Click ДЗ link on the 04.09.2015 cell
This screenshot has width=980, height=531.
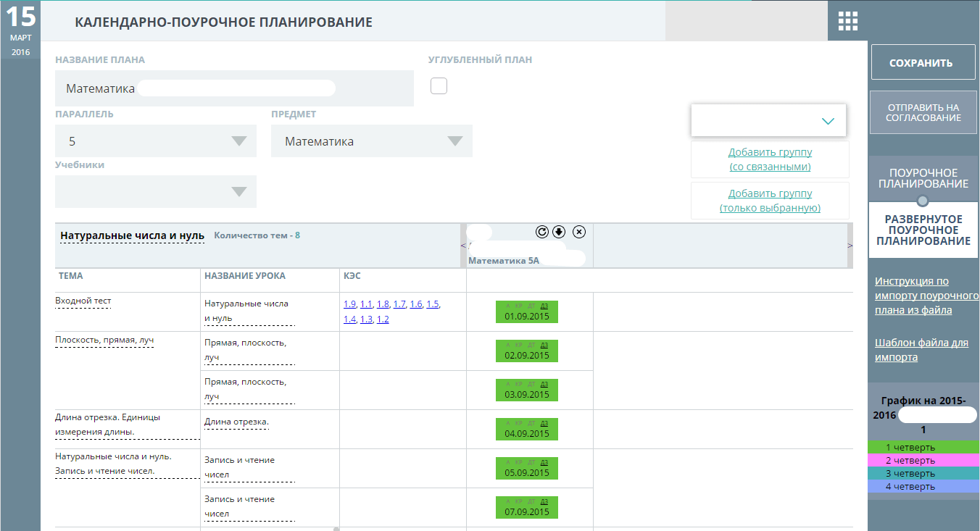(544, 423)
